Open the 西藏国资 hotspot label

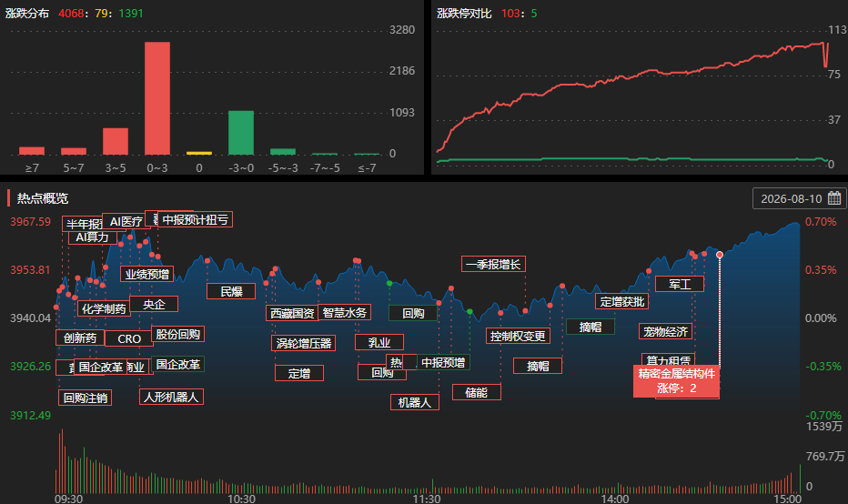pos(292,313)
